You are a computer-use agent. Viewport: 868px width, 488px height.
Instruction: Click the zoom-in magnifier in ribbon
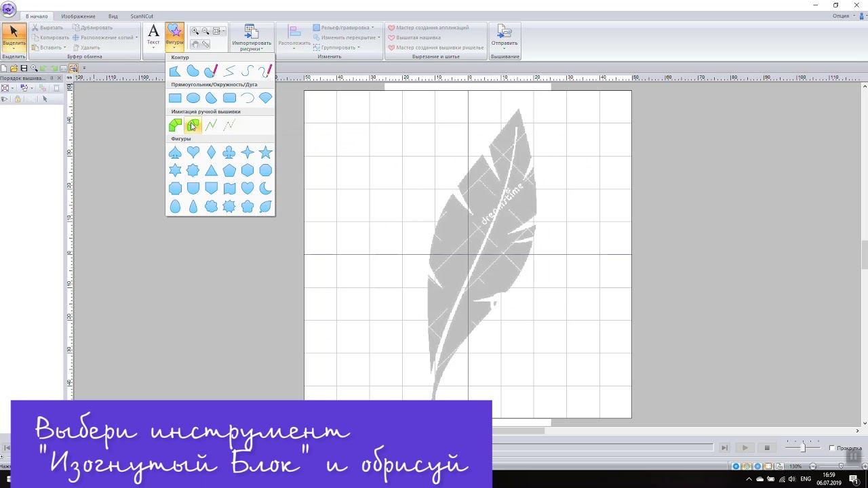pyautogui.click(x=195, y=31)
